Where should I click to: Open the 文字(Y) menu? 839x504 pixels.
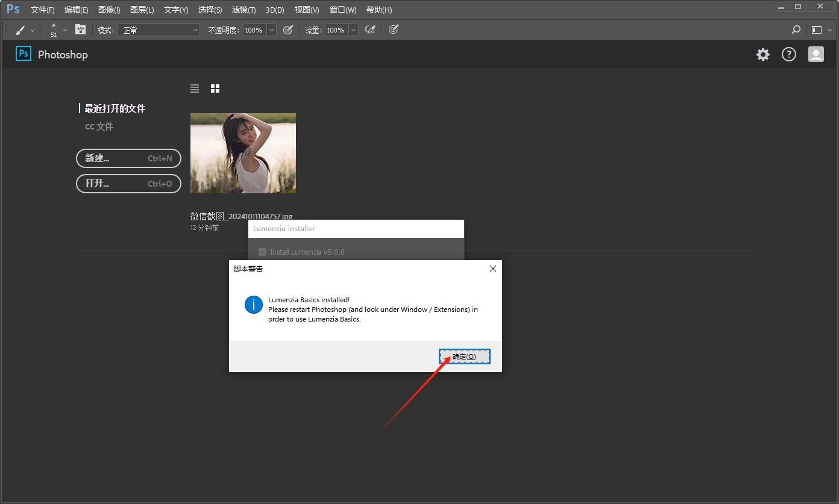[176, 10]
